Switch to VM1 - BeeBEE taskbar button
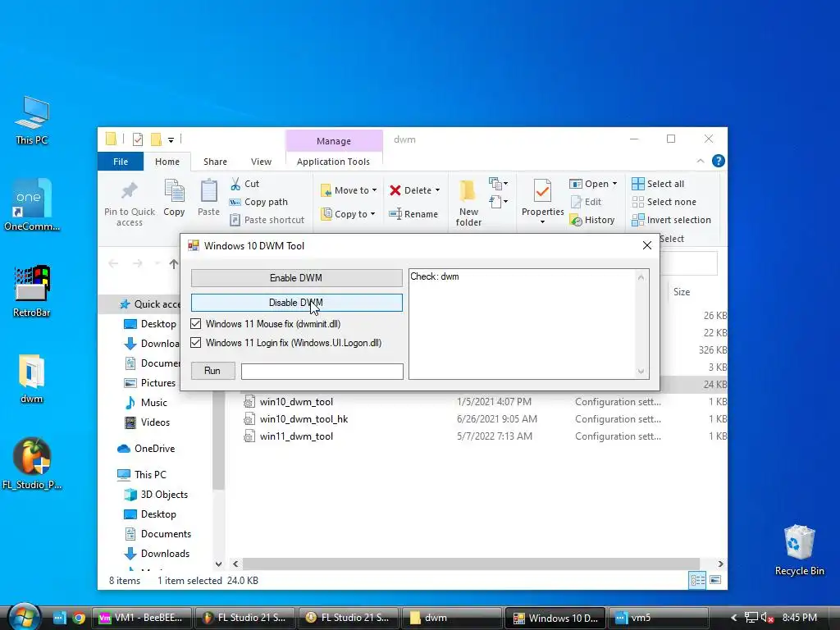This screenshot has width=840, height=630. [142, 618]
